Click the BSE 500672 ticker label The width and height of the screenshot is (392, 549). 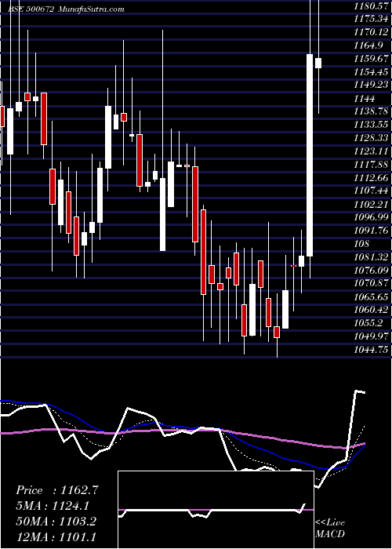pyautogui.click(x=31, y=9)
